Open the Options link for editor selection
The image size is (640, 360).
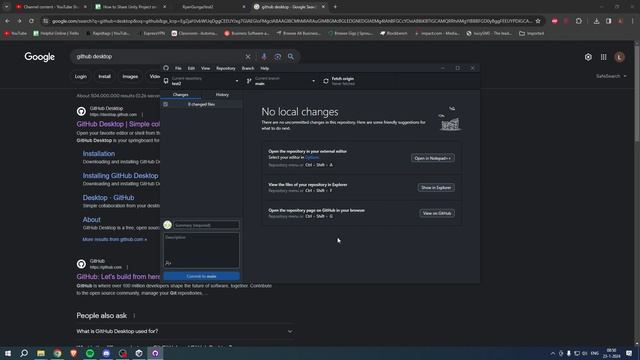[312, 158]
